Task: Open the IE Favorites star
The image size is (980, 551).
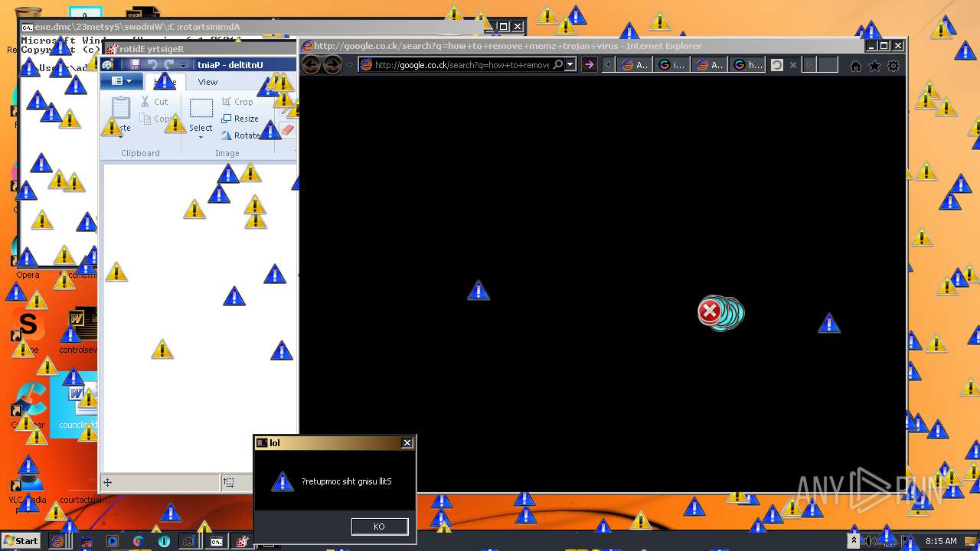Action: point(874,66)
